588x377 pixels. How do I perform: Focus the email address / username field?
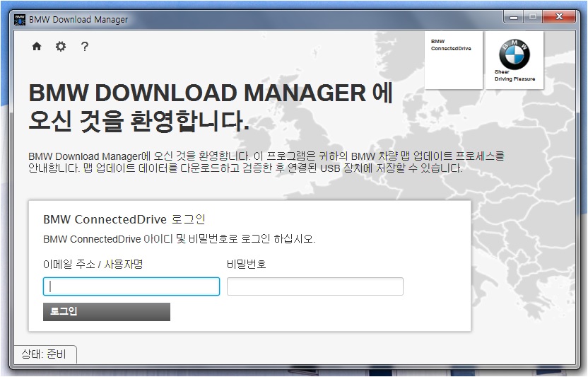131,286
